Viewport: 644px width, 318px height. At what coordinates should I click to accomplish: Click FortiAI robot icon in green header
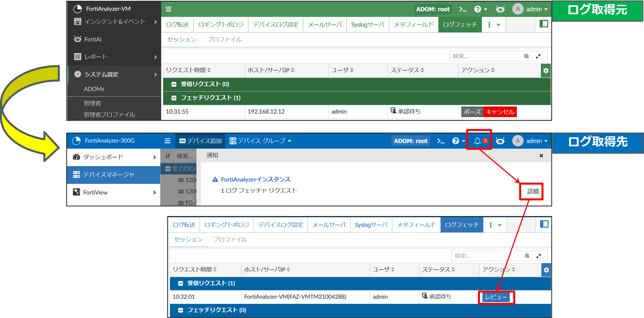click(x=500, y=9)
